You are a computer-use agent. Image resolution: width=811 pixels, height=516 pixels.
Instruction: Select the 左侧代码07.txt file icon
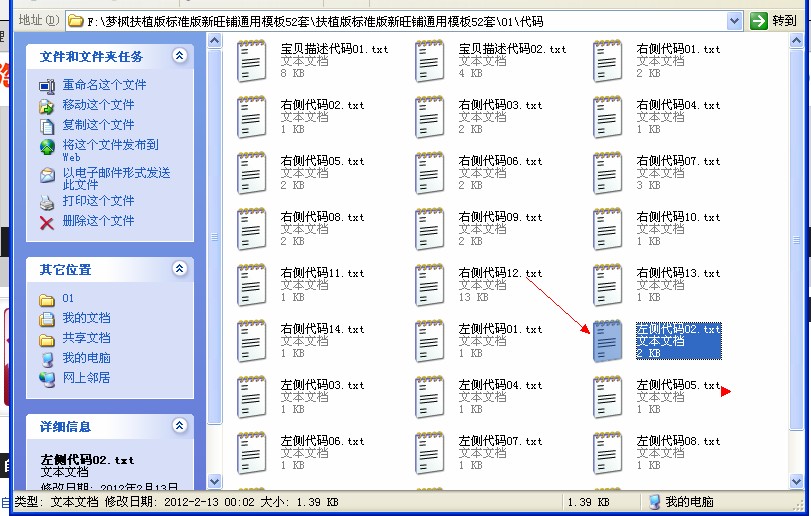430,453
